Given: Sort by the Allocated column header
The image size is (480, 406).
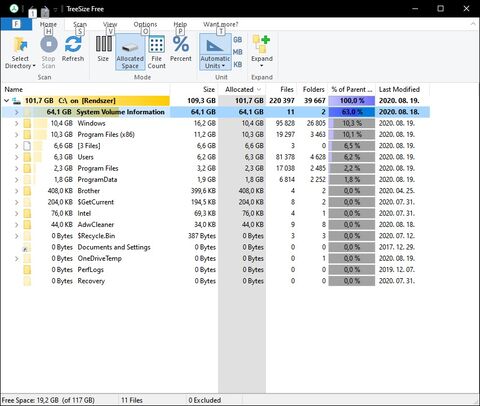Looking at the screenshot, I should pyautogui.click(x=242, y=89).
